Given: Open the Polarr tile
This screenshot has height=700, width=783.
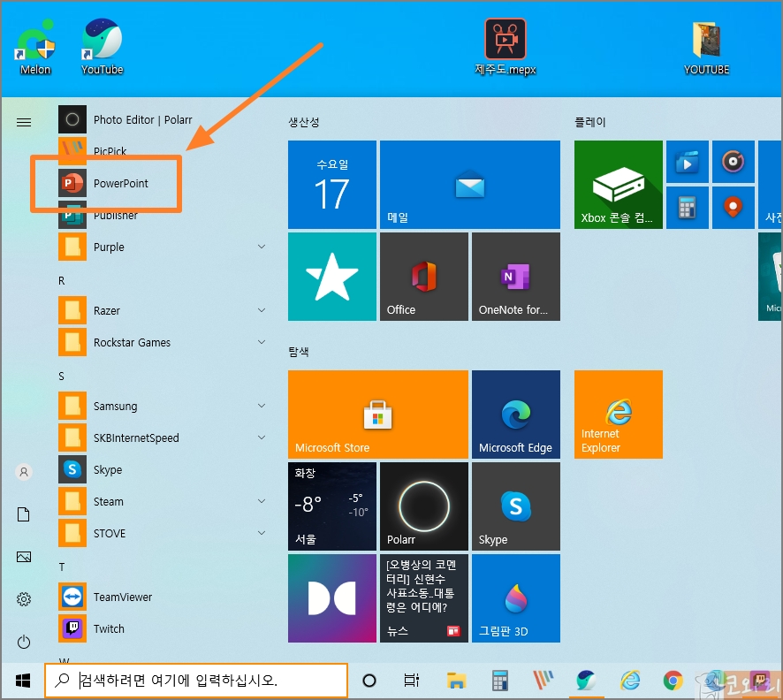Looking at the screenshot, I should tap(424, 506).
